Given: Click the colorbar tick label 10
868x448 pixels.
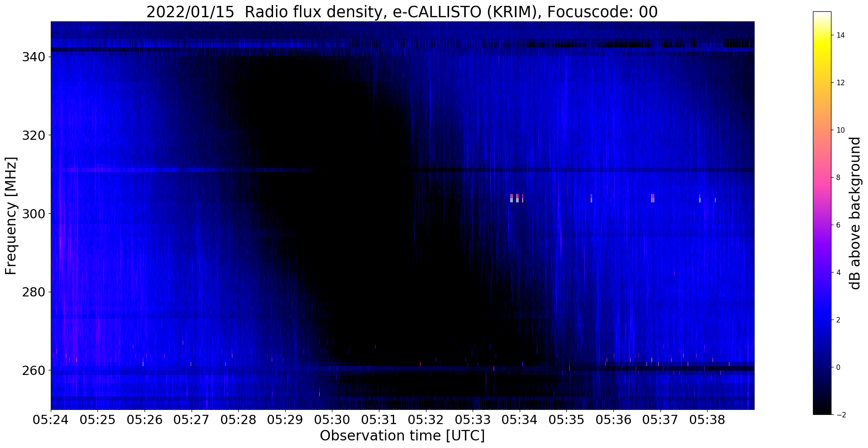Looking at the screenshot, I should pos(840,130).
